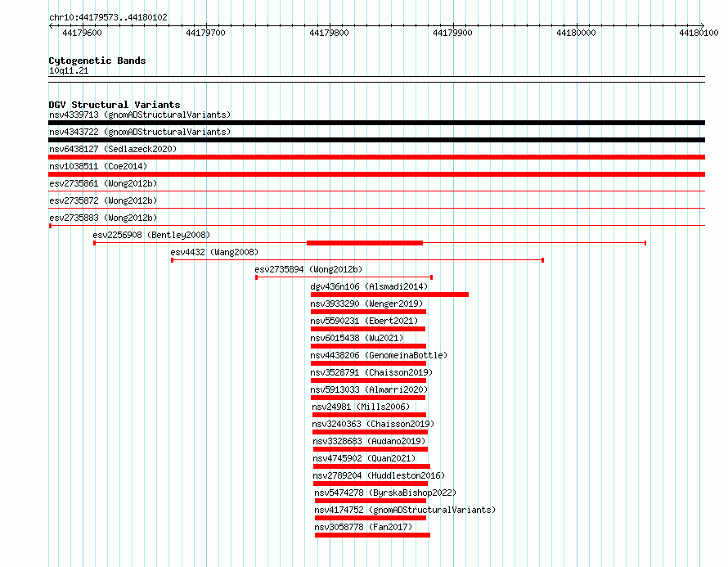This screenshot has height=567, width=728.
Task: Click nsv3933290 (Wenger2019) label
Action: point(366,304)
